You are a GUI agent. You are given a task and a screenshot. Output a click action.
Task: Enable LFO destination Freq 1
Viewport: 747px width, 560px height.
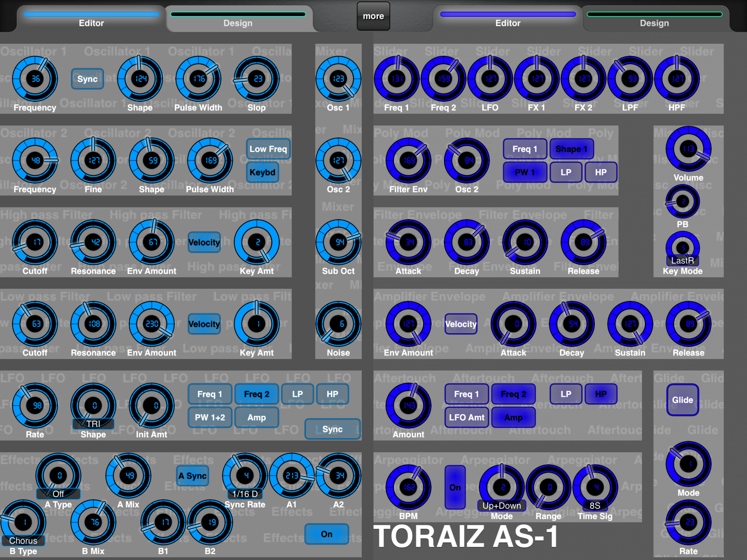210,394
